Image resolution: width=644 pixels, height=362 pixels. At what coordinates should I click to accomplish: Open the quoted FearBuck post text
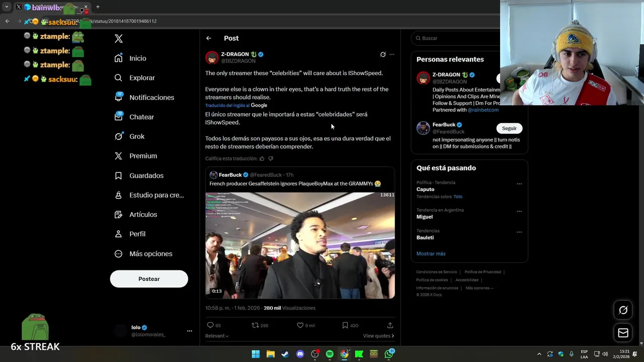(x=295, y=184)
